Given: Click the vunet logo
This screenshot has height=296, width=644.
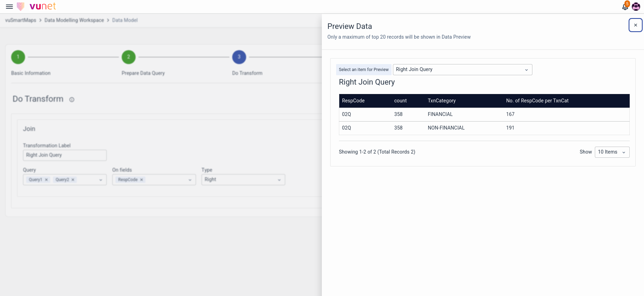Looking at the screenshot, I should [37, 6].
